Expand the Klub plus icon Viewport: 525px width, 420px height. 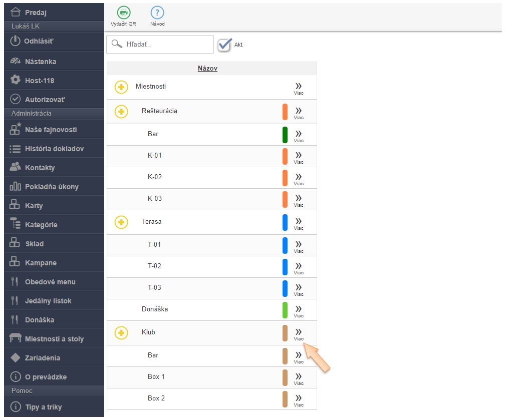click(121, 332)
